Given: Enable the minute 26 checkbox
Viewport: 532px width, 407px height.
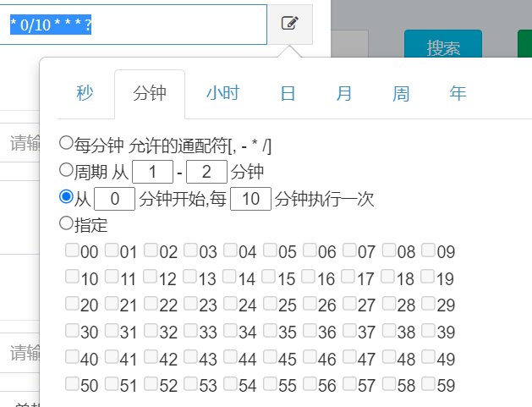Looking at the screenshot, I should pyautogui.click(x=310, y=304).
